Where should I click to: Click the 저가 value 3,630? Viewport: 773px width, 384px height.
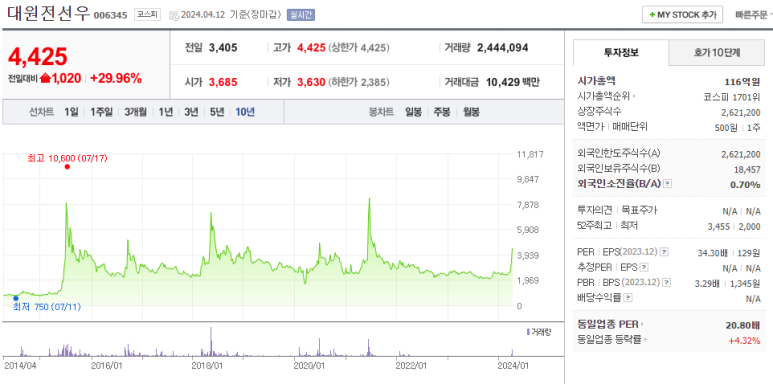(311, 82)
